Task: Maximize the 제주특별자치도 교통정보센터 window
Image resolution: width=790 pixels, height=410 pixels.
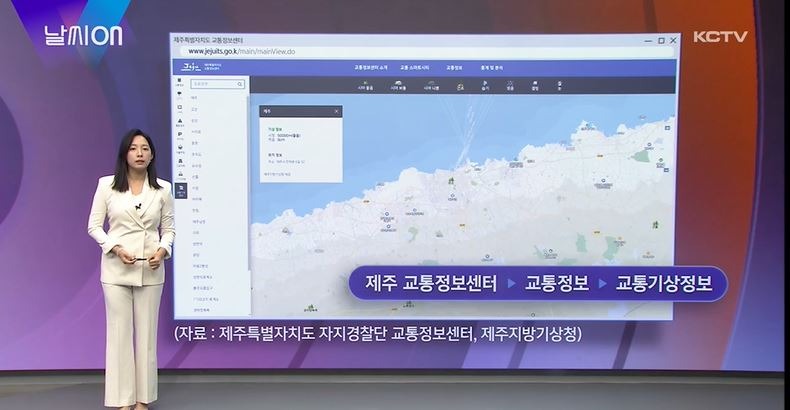Action: [x=662, y=40]
